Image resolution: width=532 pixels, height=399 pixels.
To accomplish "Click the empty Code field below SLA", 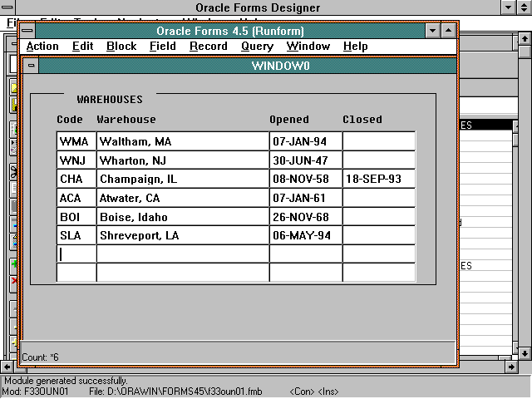I will (x=76, y=254).
